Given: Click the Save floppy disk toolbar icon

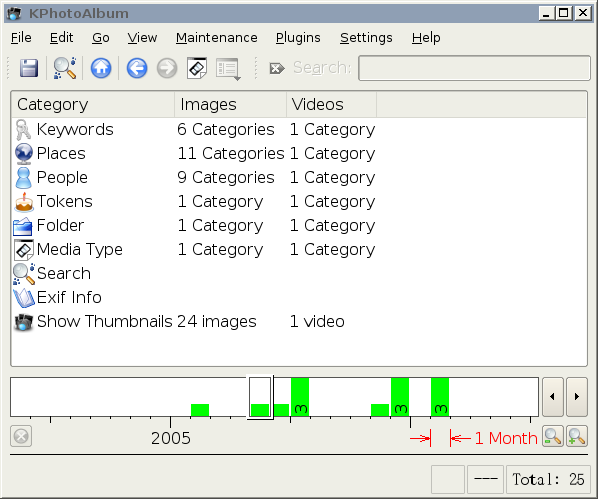Looking at the screenshot, I should coord(29,68).
